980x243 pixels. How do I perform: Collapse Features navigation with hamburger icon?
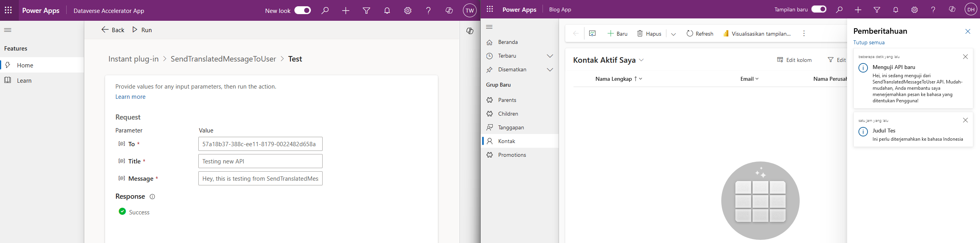[8, 30]
